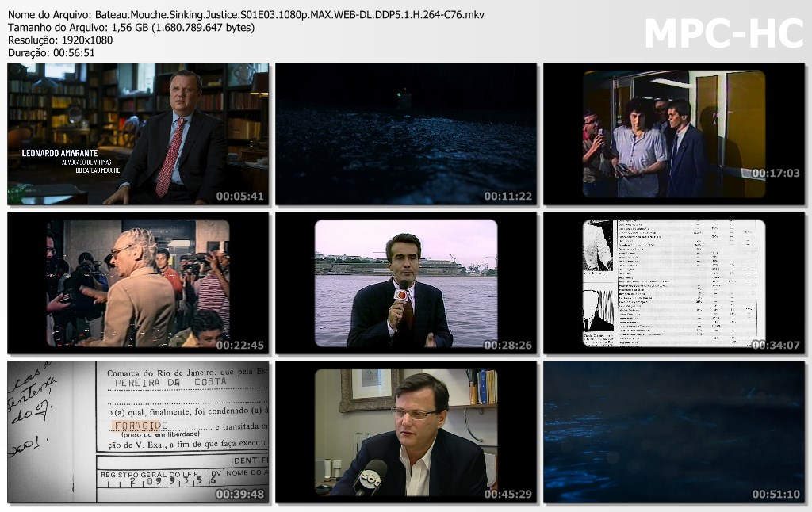812x512 pixels.
Task: Open the thumbnail timestamped 00:11:22
Action: 406,134
